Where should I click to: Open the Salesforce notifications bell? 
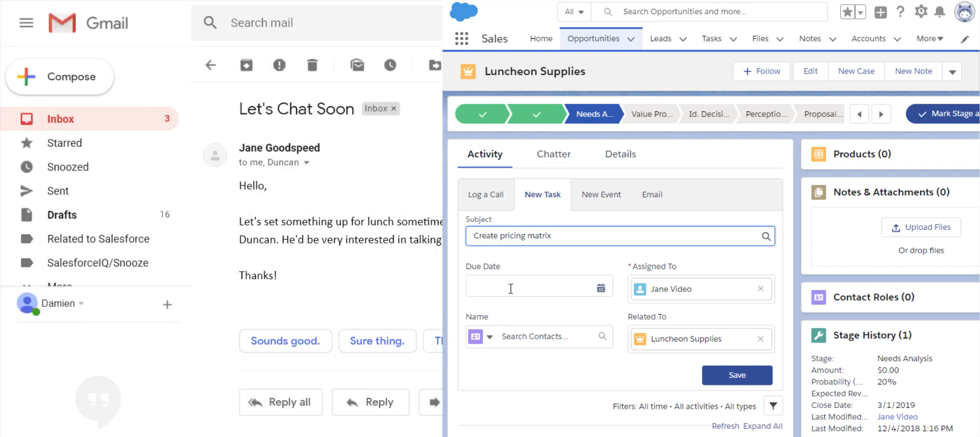point(940,12)
